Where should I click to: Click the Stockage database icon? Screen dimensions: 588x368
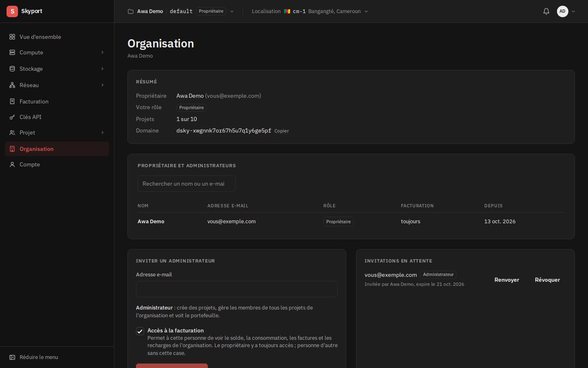(x=12, y=69)
